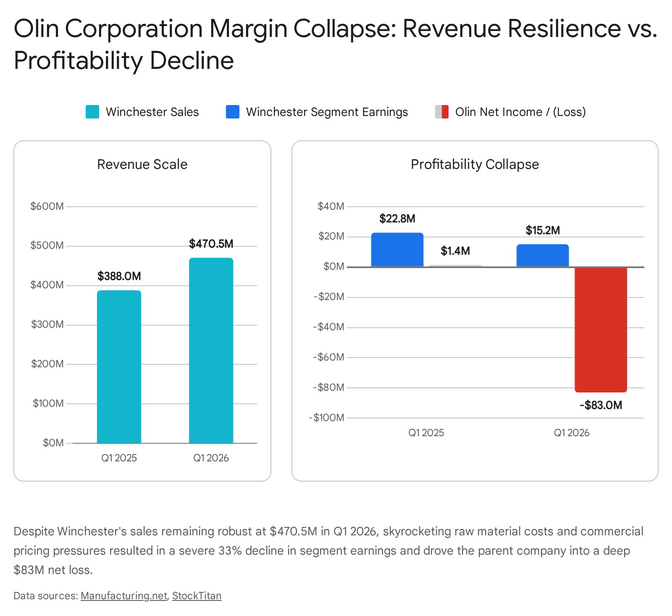672x616 pixels.
Task: Click Q1 2026 axis label in Revenue Scale chart
Action: click(211, 458)
